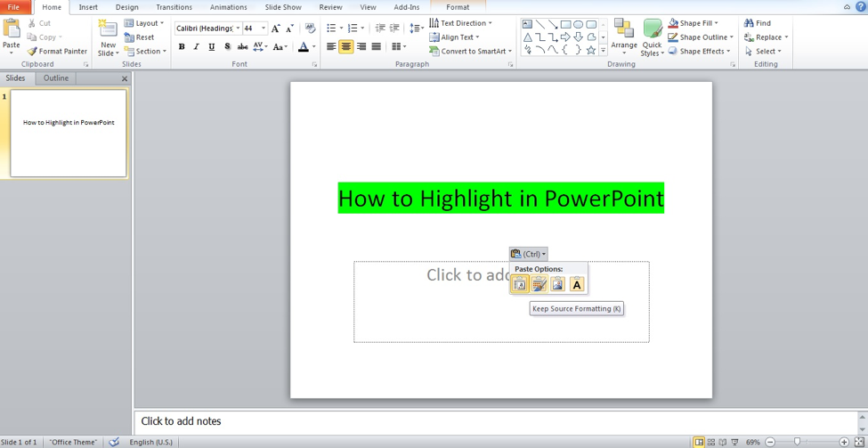Select the slide 1 thumbnail
Image resolution: width=868 pixels, height=448 pixels.
pyautogui.click(x=69, y=133)
